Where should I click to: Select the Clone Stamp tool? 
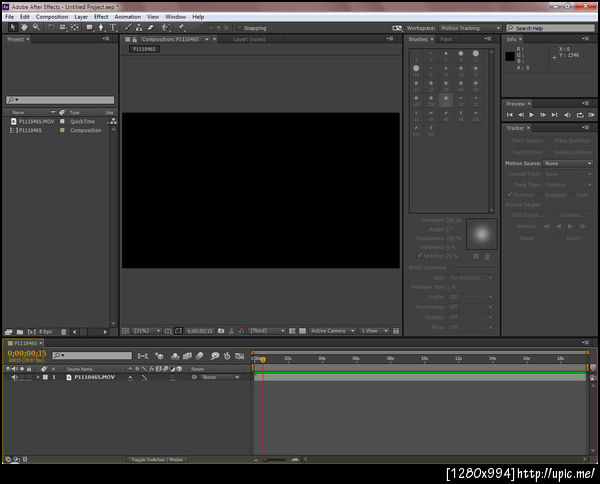pyautogui.click(x=139, y=28)
